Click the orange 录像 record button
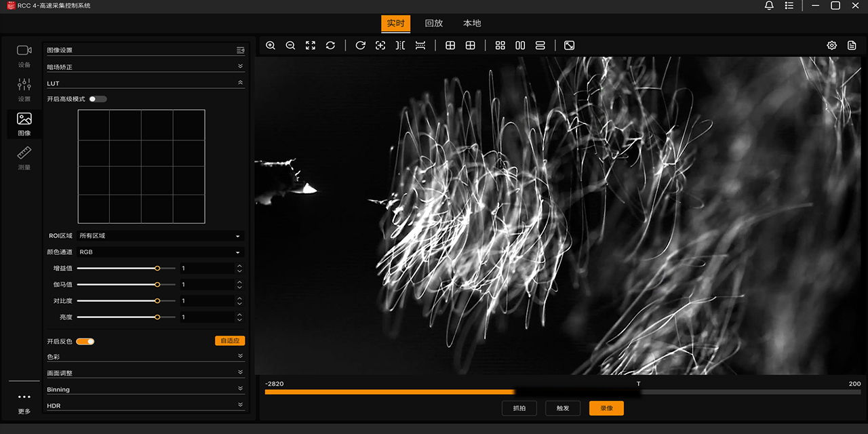The height and width of the screenshot is (434, 868). click(x=606, y=408)
